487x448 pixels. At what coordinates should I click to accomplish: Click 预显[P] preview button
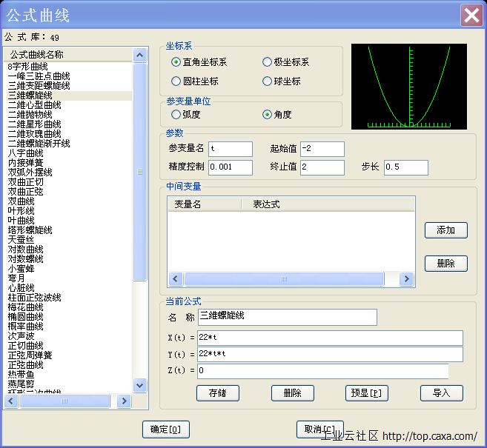click(367, 393)
